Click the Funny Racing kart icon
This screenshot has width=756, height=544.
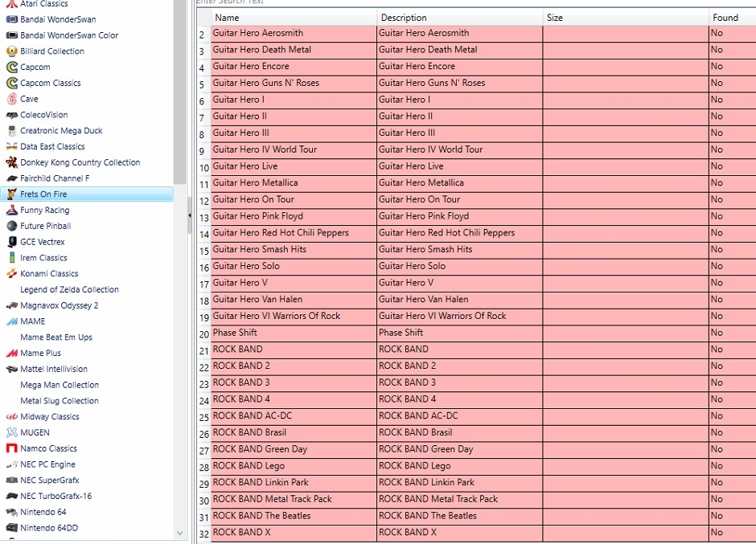point(11,210)
